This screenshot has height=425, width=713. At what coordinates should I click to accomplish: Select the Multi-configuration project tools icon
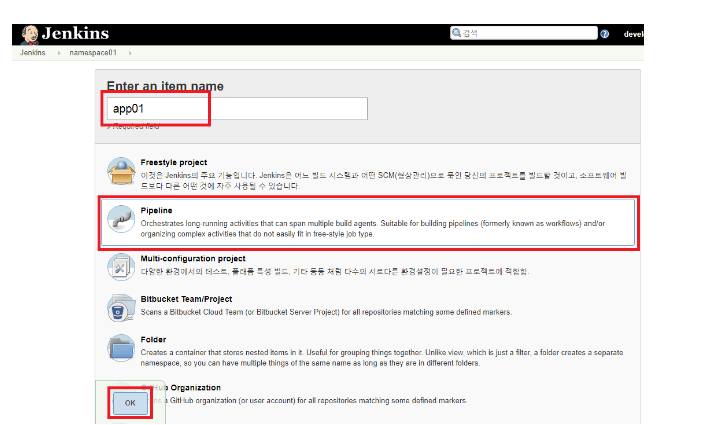[121, 267]
